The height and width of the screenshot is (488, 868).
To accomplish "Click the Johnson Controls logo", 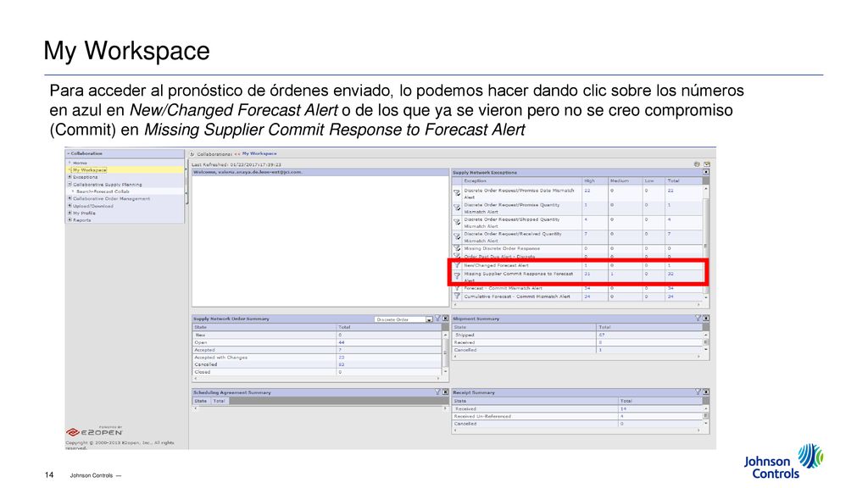I will [x=783, y=462].
